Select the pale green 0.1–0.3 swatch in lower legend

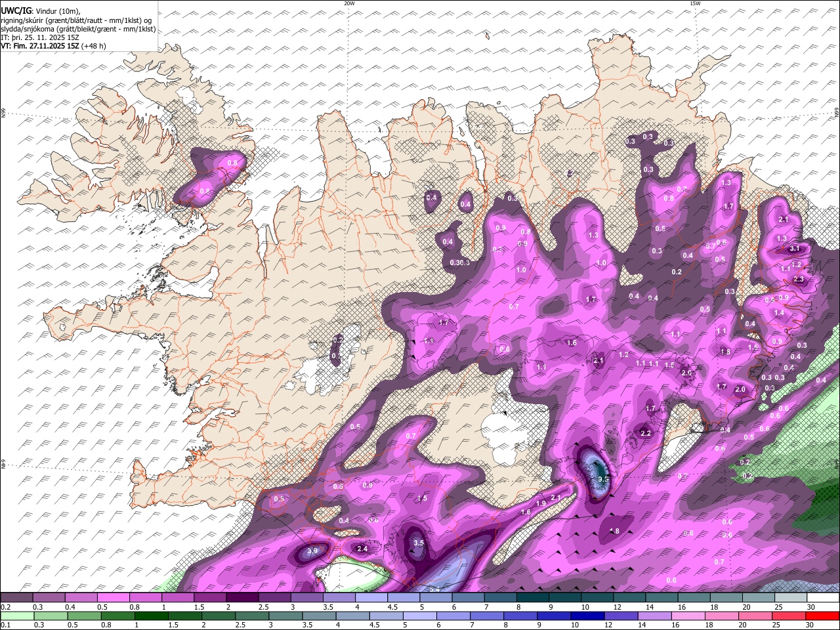(17, 616)
